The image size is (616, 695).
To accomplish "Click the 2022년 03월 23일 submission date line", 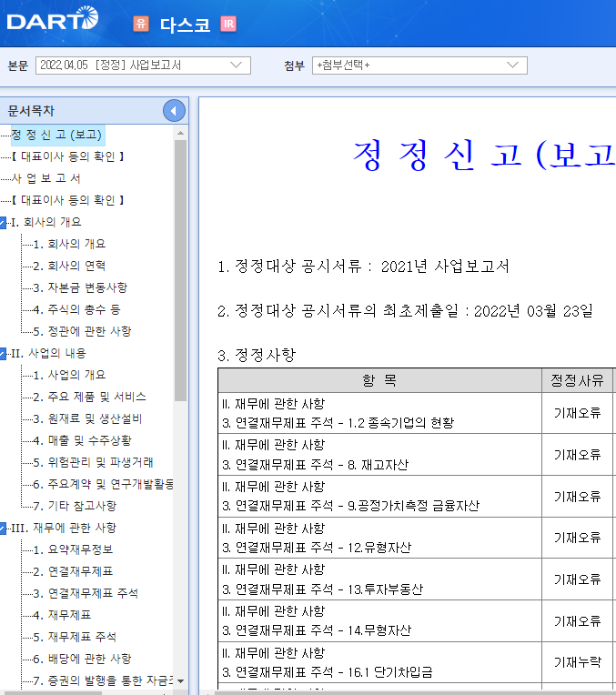I will click(x=405, y=311).
